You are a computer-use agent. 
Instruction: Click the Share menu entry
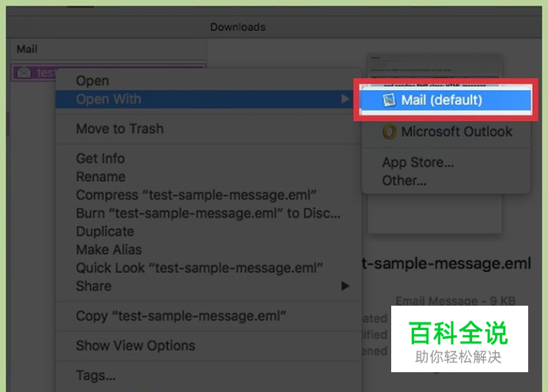click(x=208, y=286)
